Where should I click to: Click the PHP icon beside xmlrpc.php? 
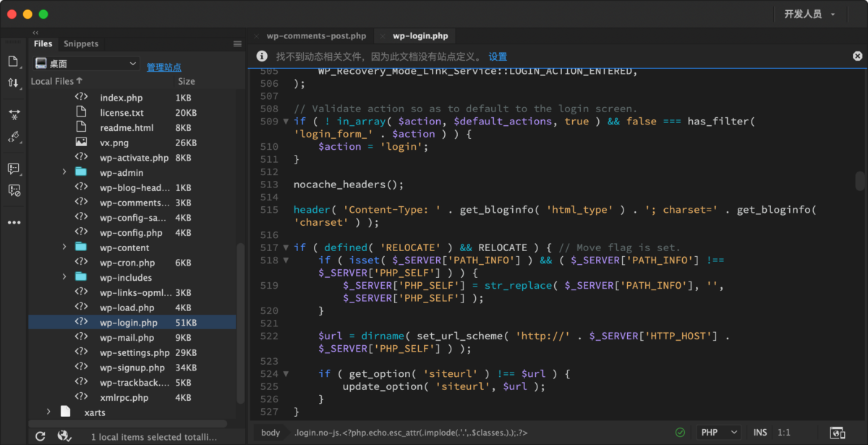click(82, 397)
